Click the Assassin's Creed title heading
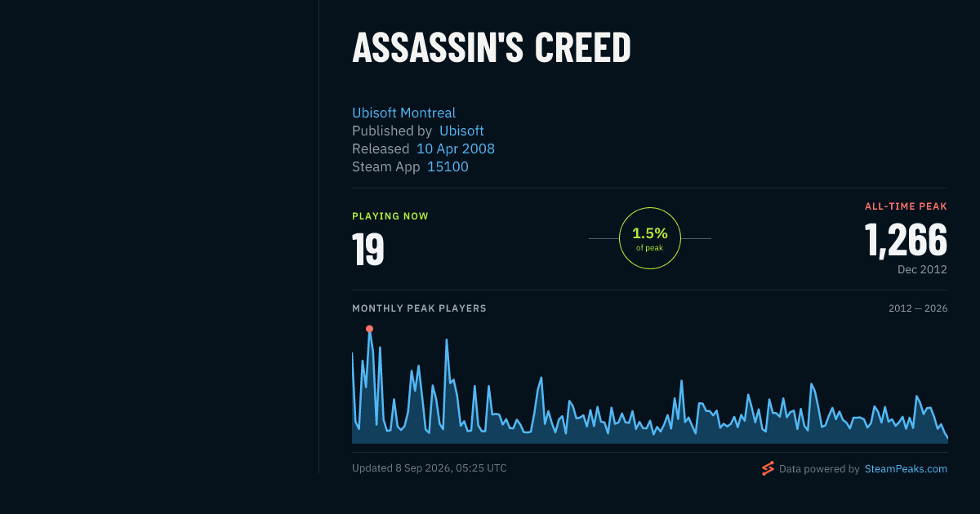 coord(492,49)
